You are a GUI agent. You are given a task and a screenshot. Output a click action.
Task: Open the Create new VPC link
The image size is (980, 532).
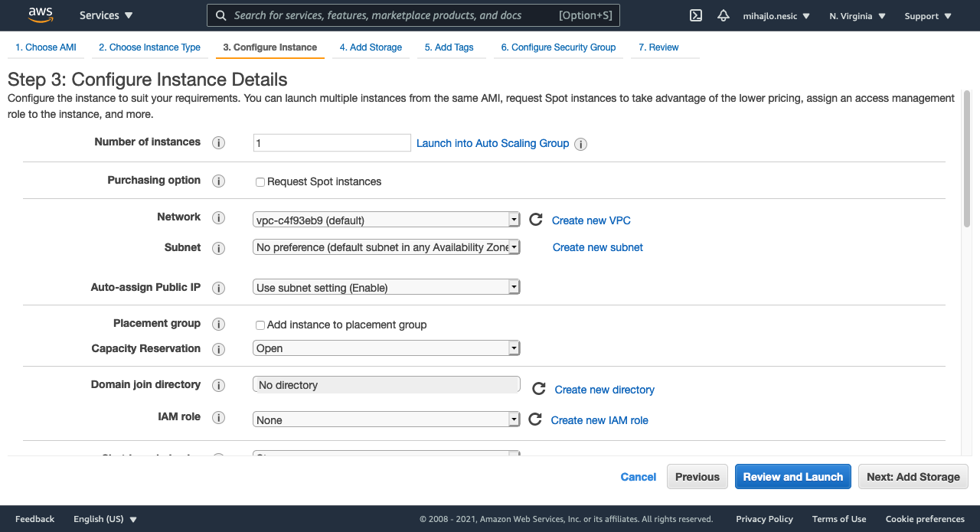(x=591, y=220)
